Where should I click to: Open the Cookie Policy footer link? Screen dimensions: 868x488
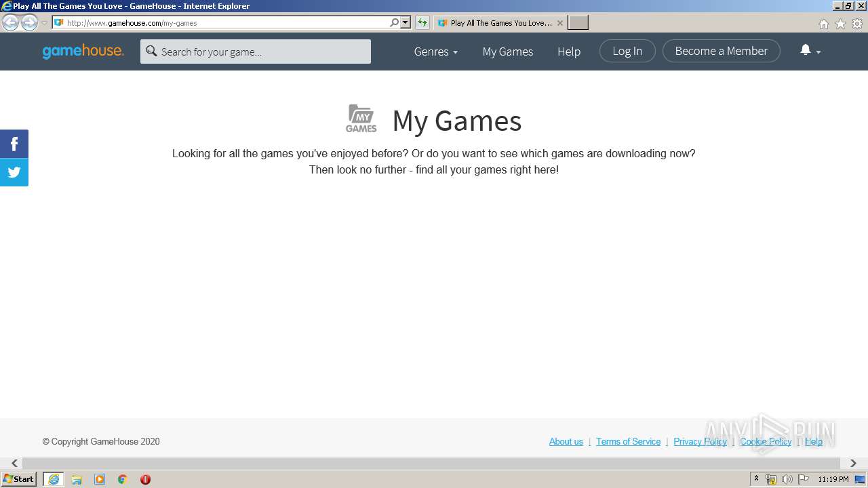pos(766,441)
